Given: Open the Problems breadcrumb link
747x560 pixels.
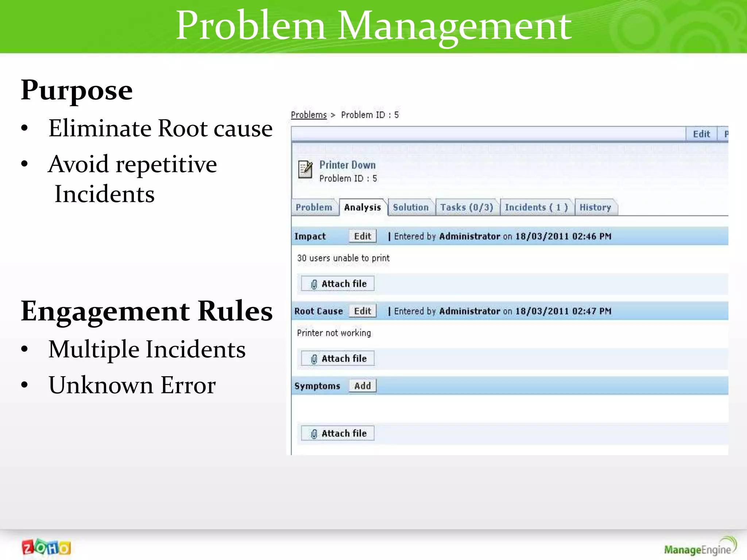Looking at the screenshot, I should pyautogui.click(x=309, y=115).
